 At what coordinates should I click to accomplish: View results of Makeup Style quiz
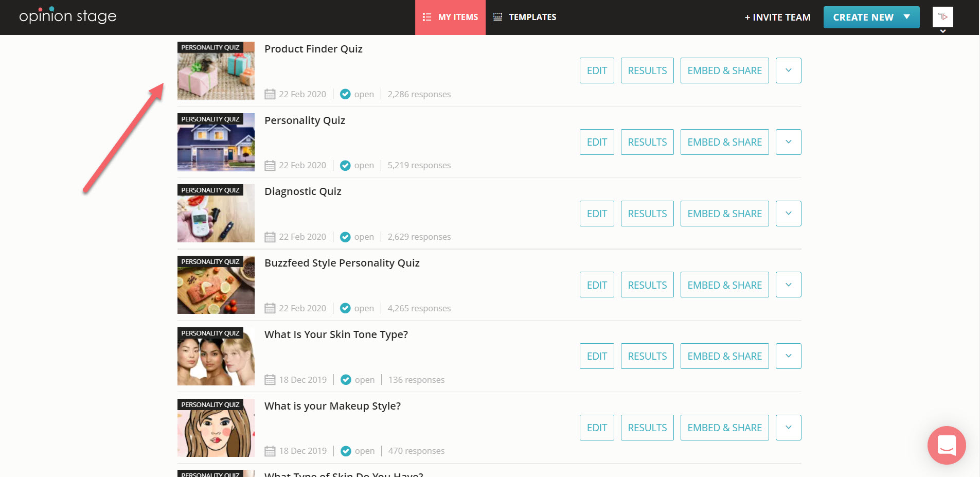tap(647, 428)
